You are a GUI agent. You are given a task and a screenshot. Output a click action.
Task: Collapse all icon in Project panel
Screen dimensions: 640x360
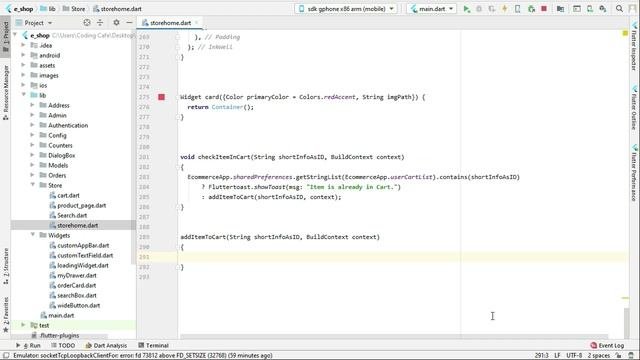pos(100,23)
